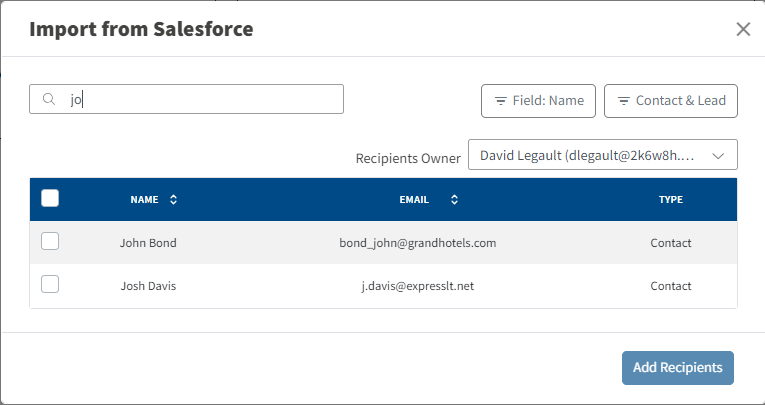The height and width of the screenshot is (405, 765).
Task: Check the box for John Bond
Action: [50, 242]
